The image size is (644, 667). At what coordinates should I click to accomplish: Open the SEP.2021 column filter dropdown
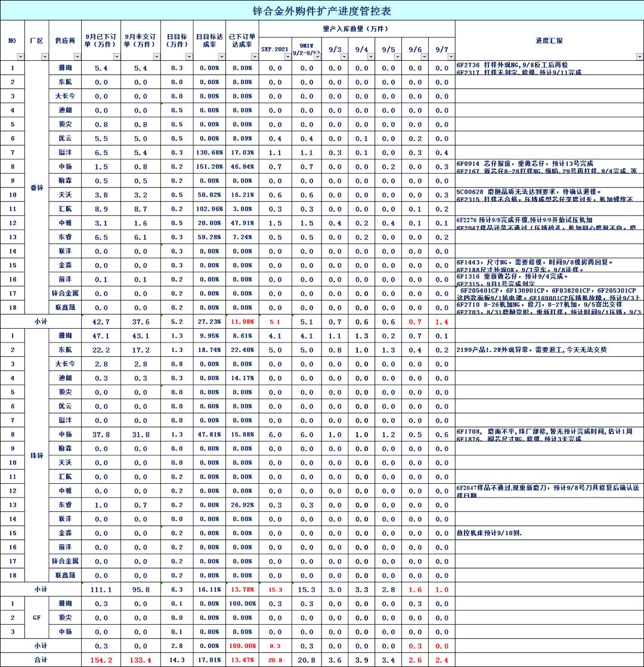click(x=286, y=57)
